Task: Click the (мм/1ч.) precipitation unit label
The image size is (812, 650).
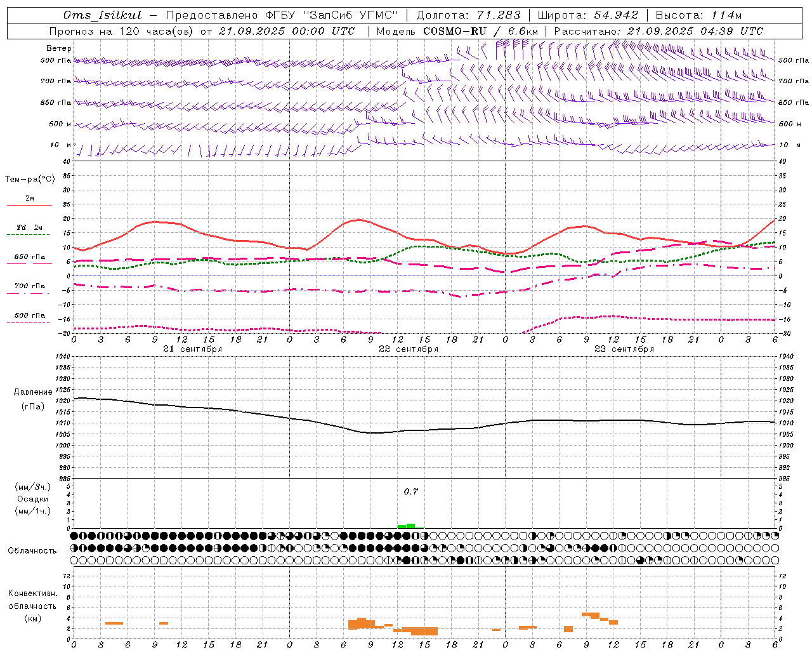Action: 33,511
